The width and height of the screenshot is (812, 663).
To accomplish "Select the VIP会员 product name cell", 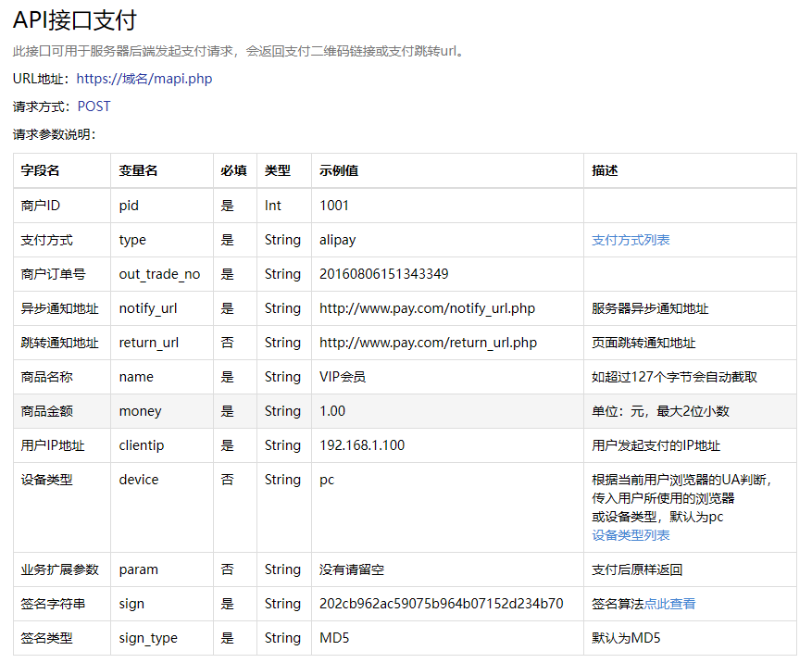I will tap(343, 377).
